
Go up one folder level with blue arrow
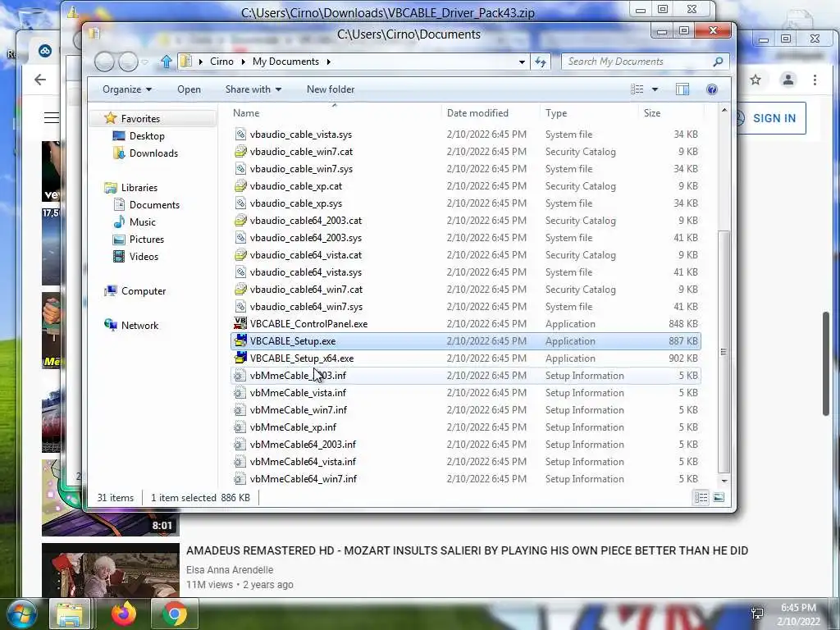[x=166, y=62]
